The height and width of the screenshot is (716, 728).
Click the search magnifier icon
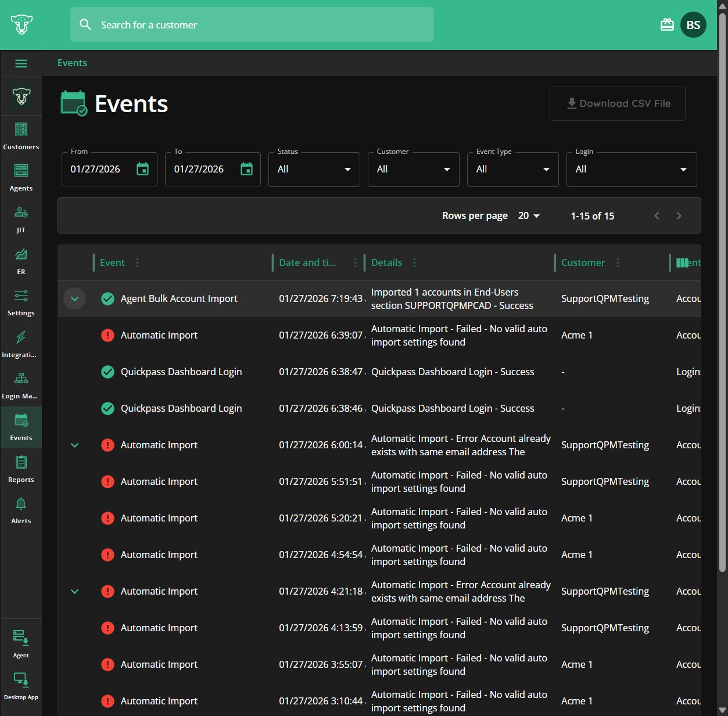[85, 24]
